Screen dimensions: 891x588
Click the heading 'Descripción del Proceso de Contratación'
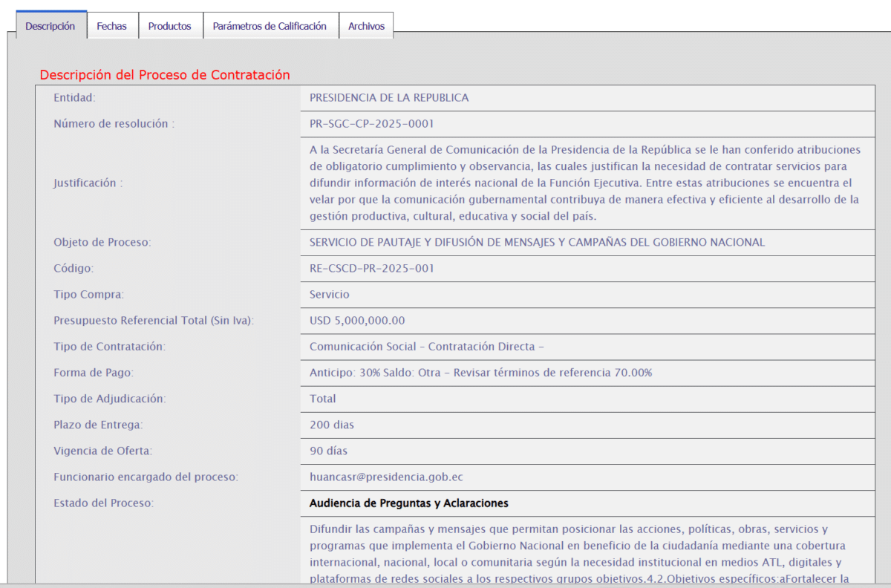coord(165,75)
